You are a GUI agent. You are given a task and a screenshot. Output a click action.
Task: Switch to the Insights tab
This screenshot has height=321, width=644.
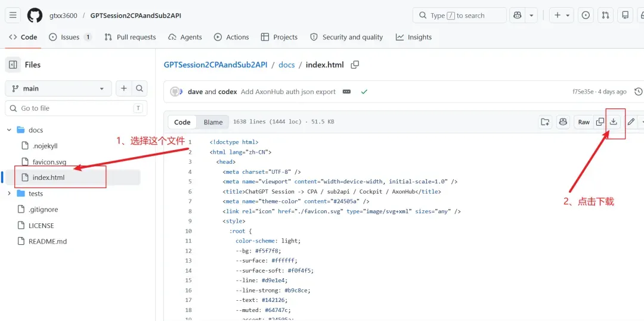tap(414, 37)
